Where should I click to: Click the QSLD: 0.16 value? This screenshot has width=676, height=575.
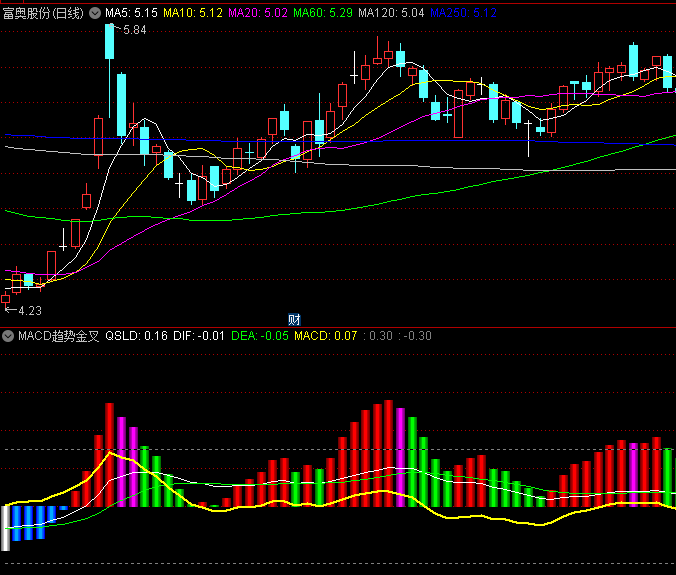click(x=136, y=336)
